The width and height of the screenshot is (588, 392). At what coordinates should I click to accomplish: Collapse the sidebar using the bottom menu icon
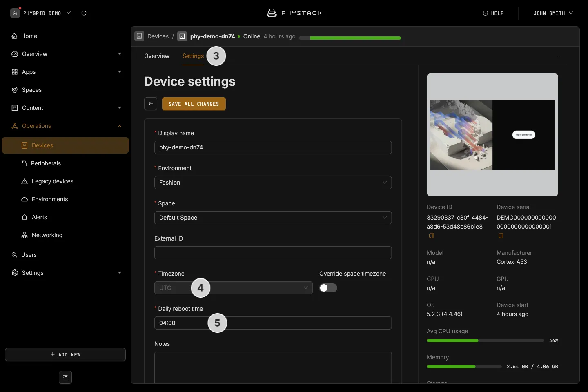[x=65, y=377]
